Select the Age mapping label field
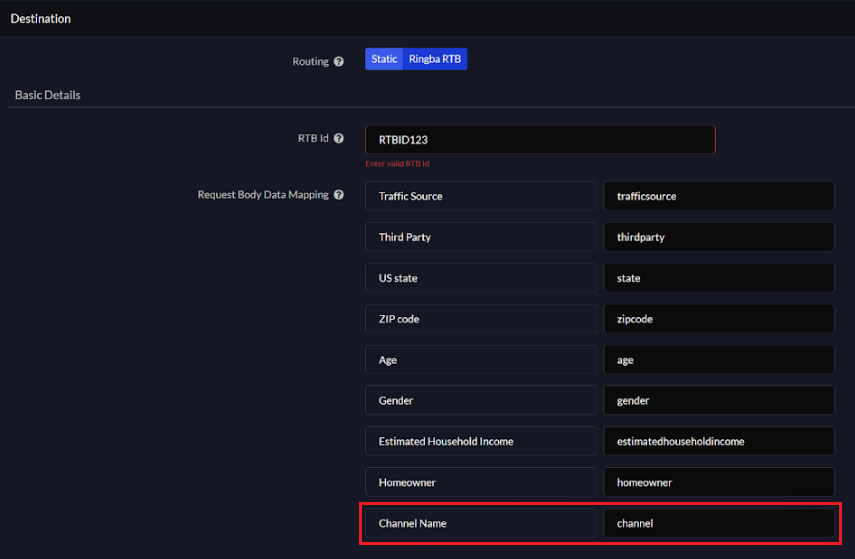855x559 pixels. [480, 359]
